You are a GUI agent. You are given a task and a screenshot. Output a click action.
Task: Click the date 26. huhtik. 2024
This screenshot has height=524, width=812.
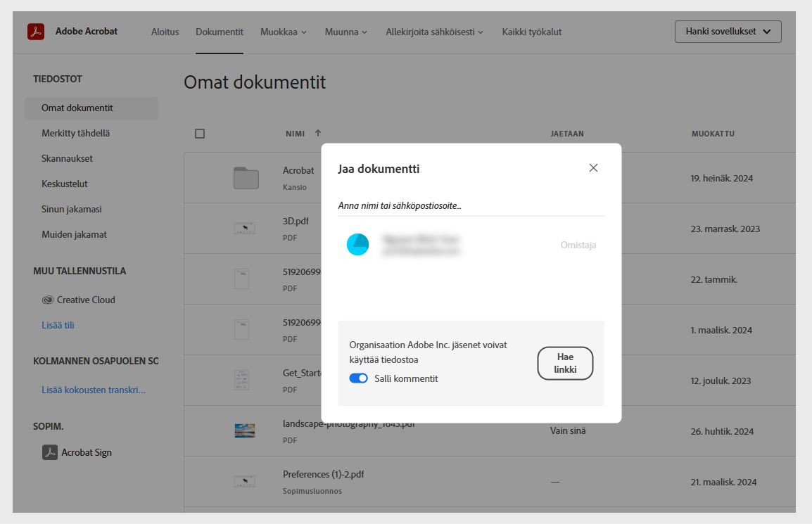[722, 431]
